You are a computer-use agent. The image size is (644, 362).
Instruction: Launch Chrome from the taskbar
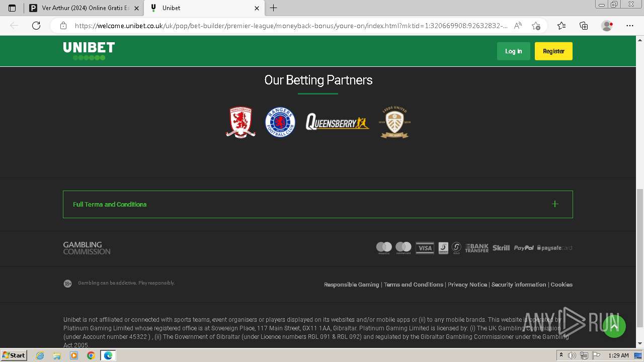(x=91, y=355)
